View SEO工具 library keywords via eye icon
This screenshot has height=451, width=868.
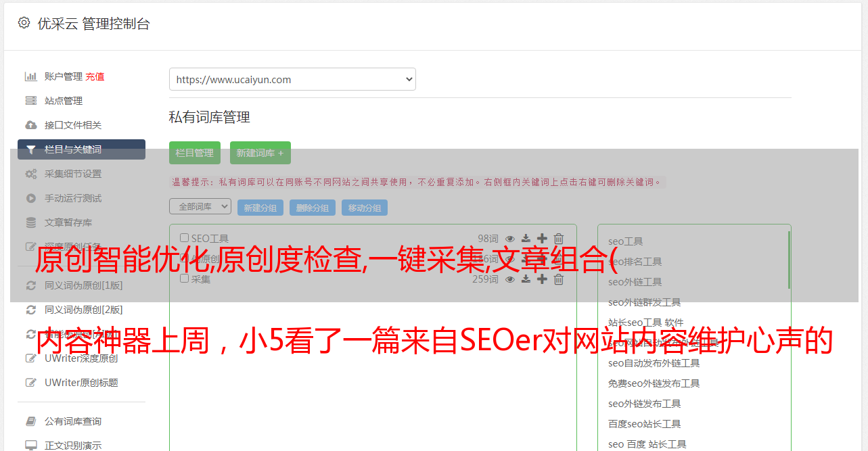click(510, 239)
